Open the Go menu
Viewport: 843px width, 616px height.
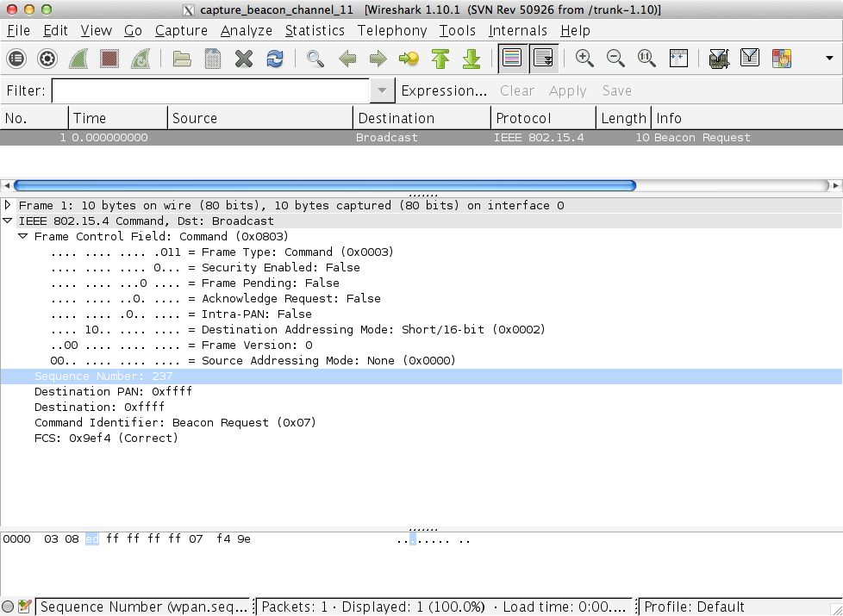(133, 31)
